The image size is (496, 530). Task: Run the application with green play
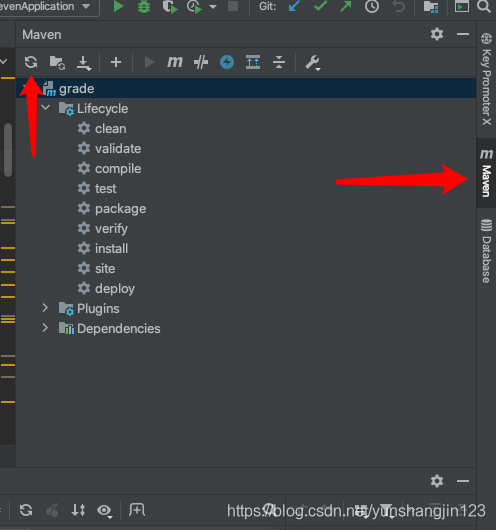click(118, 6)
